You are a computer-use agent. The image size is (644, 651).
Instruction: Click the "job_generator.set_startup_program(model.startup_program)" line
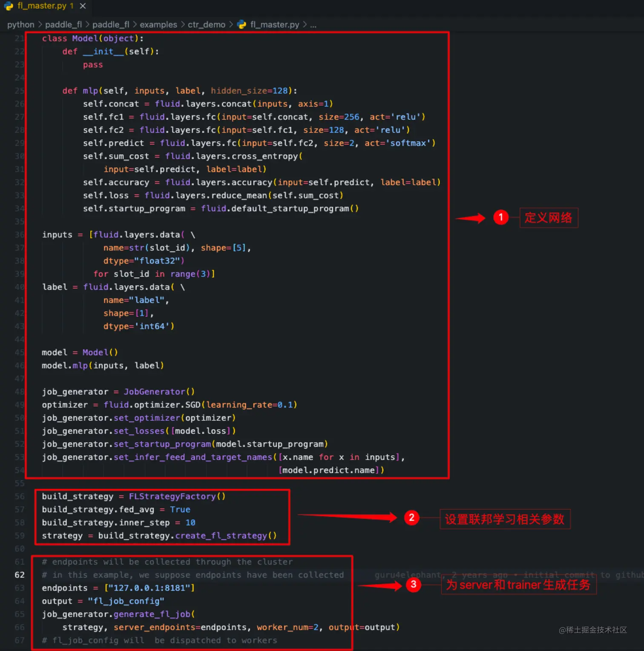click(185, 444)
